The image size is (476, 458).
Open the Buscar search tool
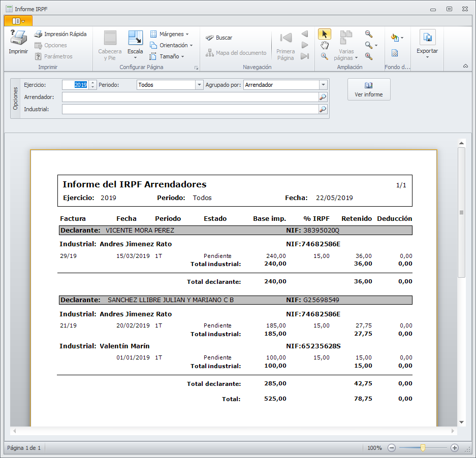pos(219,38)
